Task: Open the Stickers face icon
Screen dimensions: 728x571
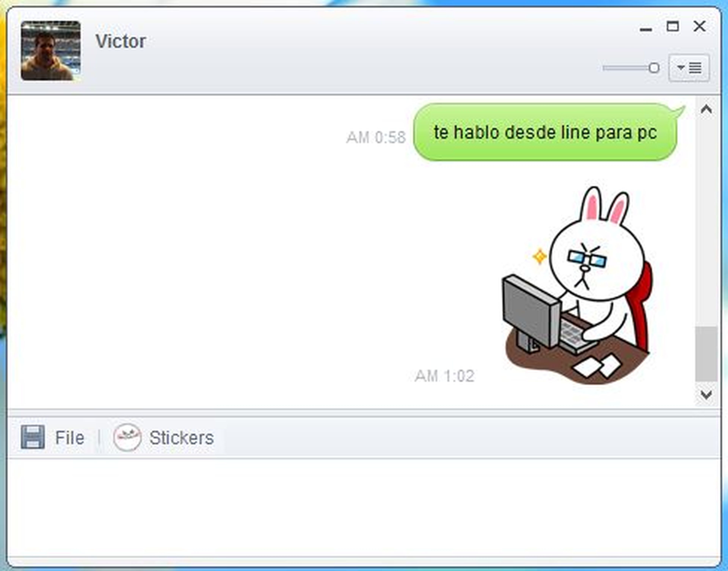Action: tap(127, 437)
